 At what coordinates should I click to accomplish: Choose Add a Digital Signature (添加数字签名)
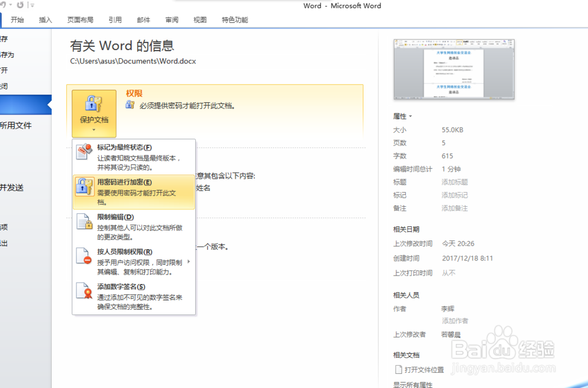134,296
